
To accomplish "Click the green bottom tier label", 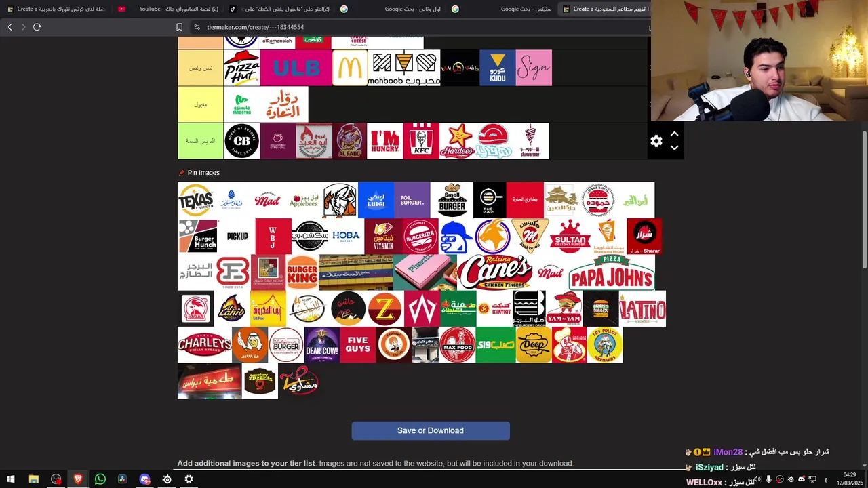I will tap(201, 141).
